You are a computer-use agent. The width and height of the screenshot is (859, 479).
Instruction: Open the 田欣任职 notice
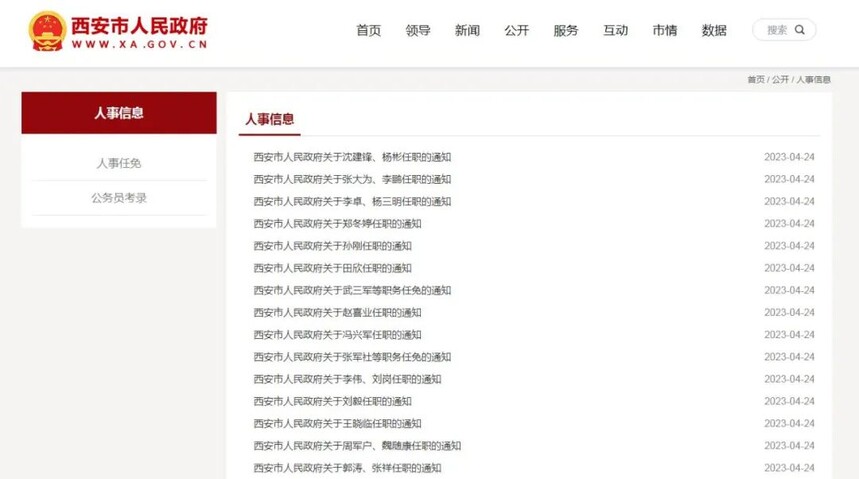pos(333,268)
